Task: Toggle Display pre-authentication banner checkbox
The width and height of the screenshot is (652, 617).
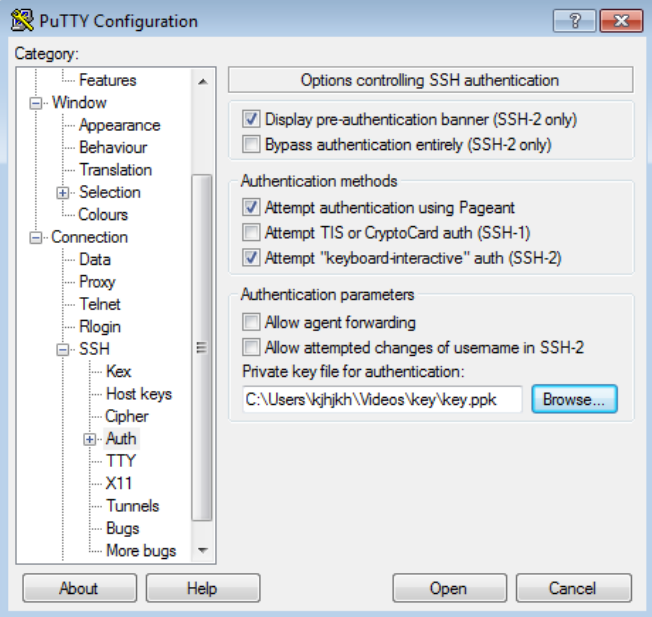Action: 251,119
